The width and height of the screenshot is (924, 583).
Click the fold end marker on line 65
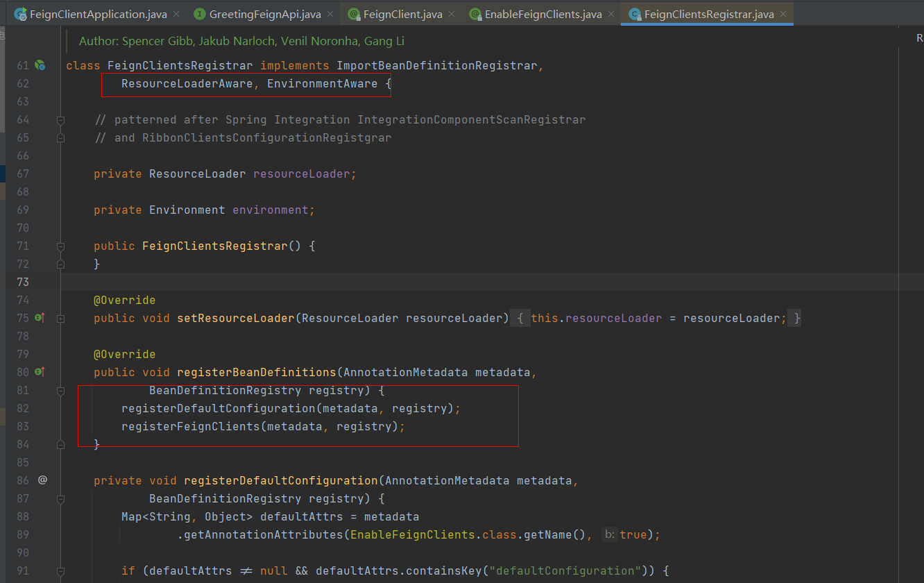point(60,138)
